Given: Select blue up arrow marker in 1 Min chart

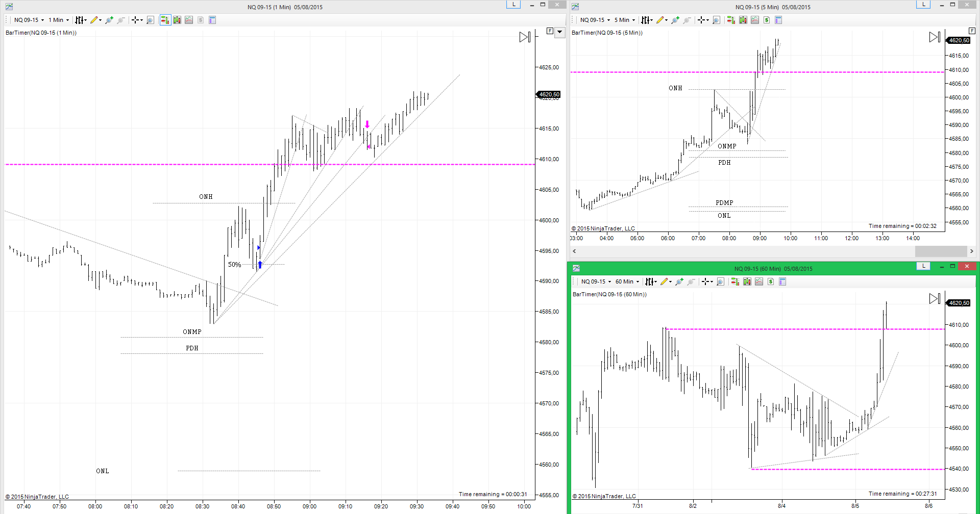Looking at the screenshot, I should point(260,265).
